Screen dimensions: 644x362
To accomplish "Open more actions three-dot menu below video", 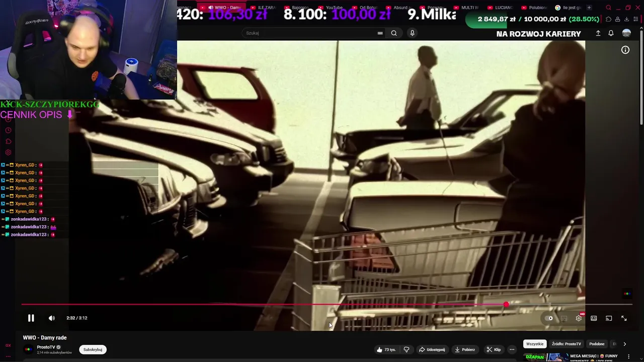I will tap(512, 349).
